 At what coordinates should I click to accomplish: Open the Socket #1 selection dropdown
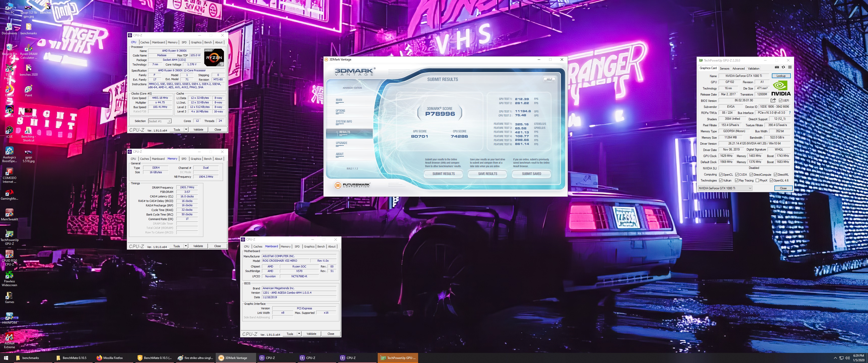pos(160,121)
